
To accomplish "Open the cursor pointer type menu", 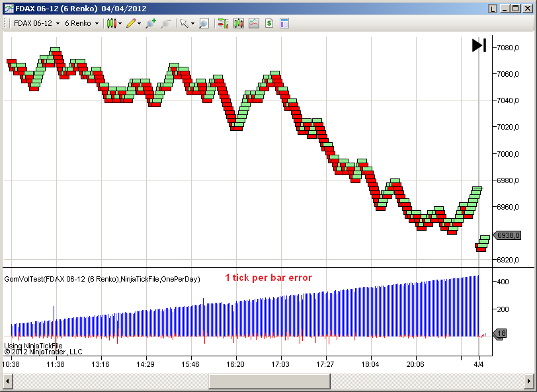I will [187, 23].
